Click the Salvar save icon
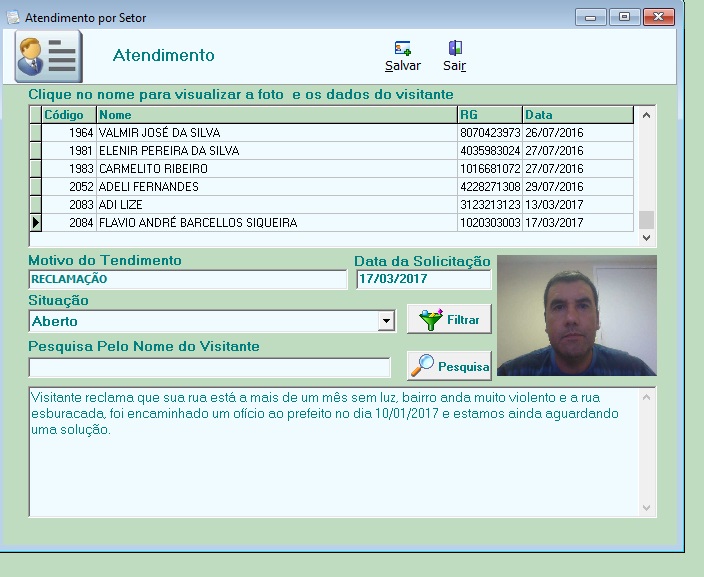This screenshot has height=577, width=704. point(403,48)
